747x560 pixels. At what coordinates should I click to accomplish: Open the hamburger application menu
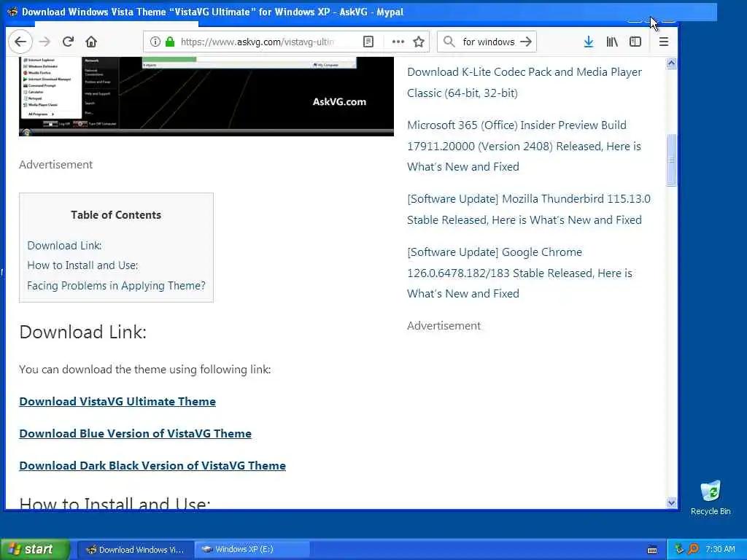tap(664, 42)
